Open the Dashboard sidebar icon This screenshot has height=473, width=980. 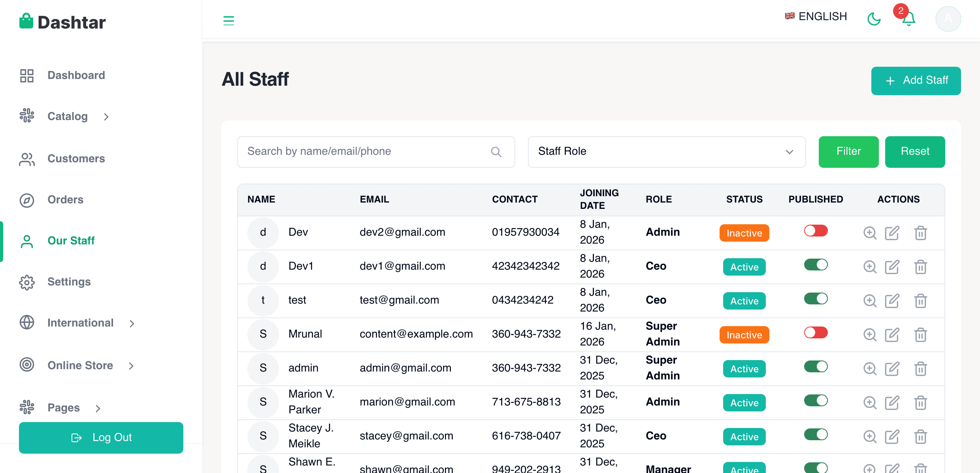tap(26, 75)
